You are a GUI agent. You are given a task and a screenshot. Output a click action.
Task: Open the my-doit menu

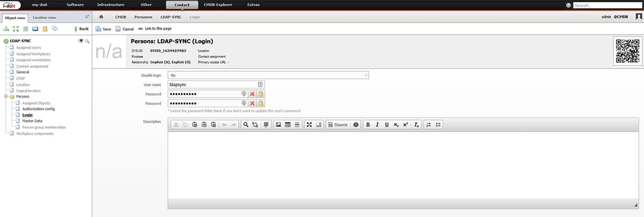point(40,5)
